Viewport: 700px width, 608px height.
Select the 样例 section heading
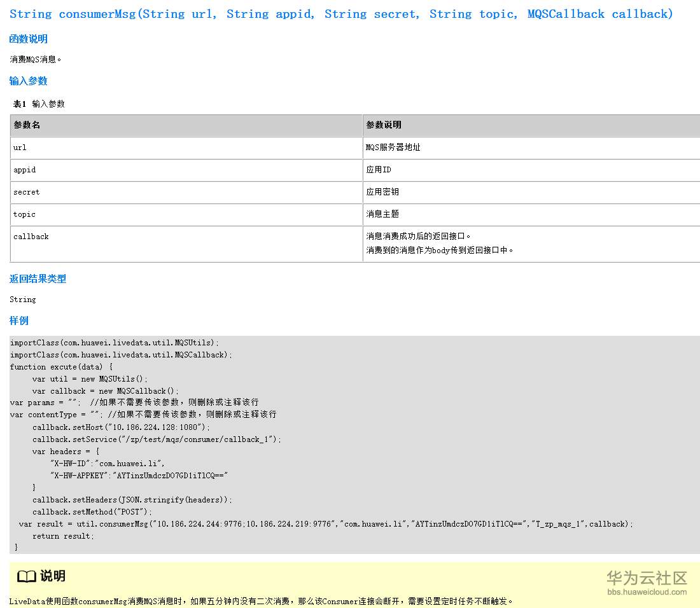[19, 321]
